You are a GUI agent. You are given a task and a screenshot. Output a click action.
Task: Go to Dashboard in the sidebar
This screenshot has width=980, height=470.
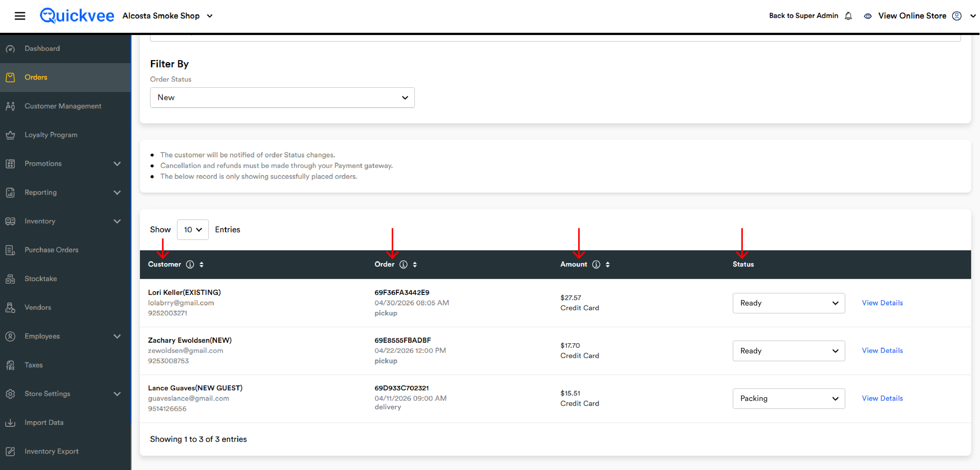tap(65, 49)
